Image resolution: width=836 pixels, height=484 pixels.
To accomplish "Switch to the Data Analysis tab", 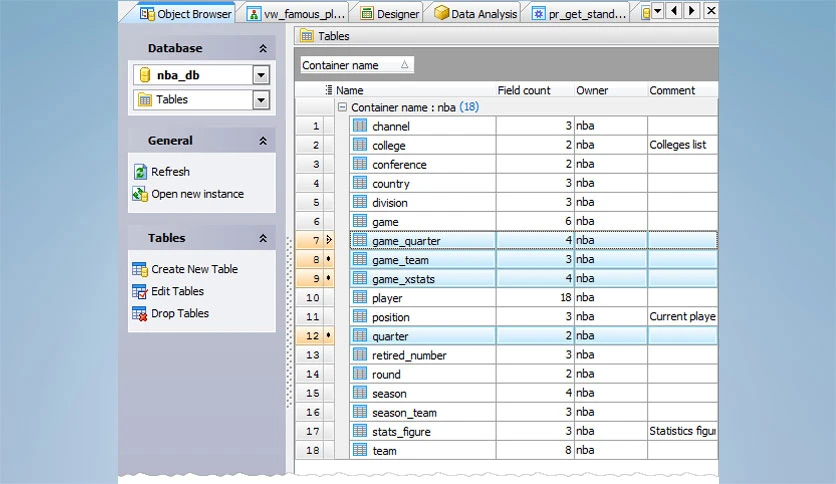I will pyautogui.click(x=476, y=14).
